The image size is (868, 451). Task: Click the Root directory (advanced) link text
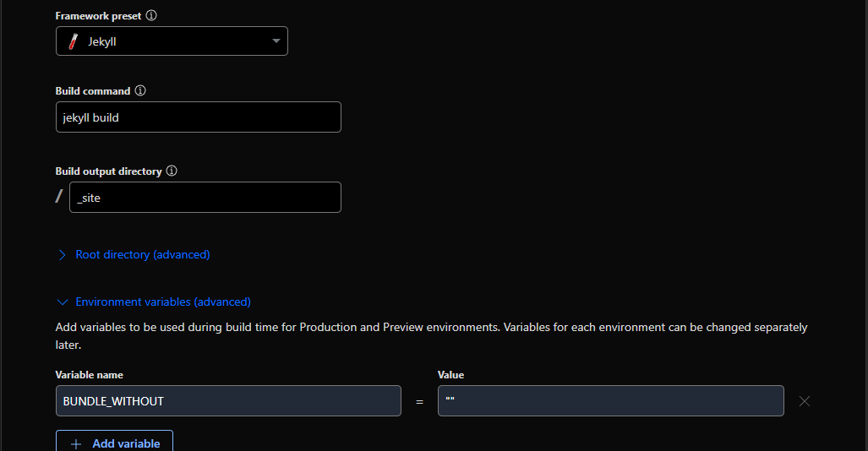[x=143, y=254]
